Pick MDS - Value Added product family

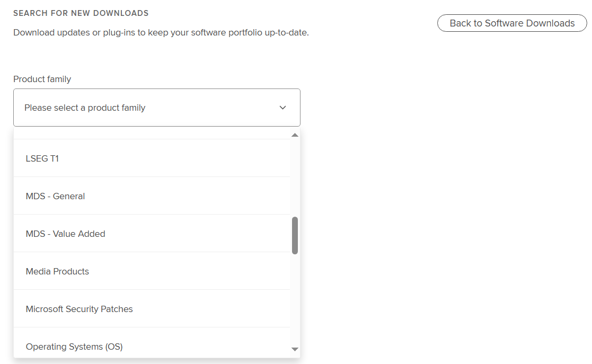click(x=66, y=234)
